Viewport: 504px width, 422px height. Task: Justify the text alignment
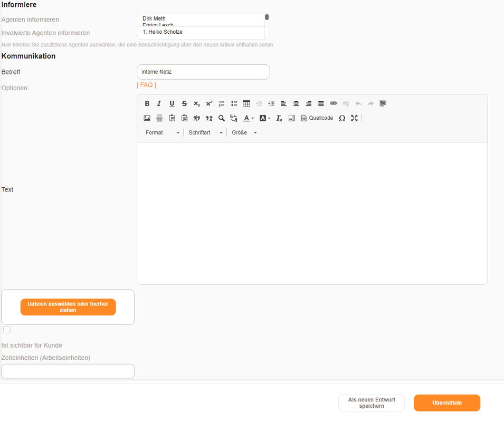[x=321, y=103]
